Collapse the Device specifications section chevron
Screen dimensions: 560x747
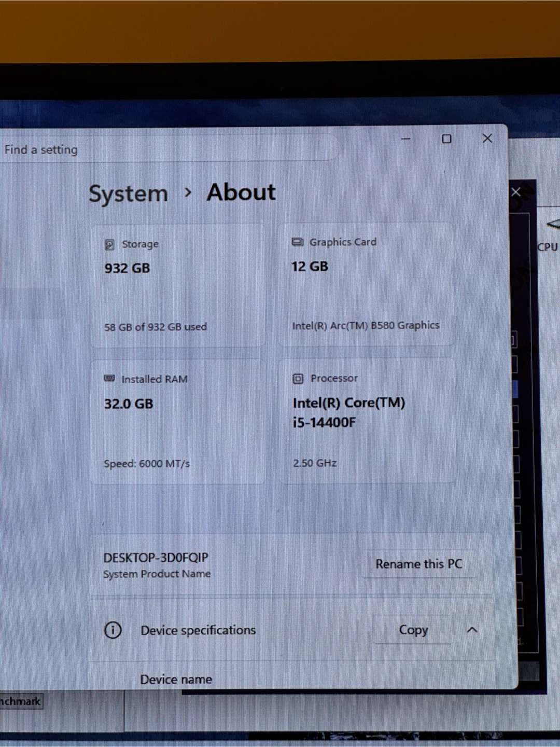click(472, 630)
